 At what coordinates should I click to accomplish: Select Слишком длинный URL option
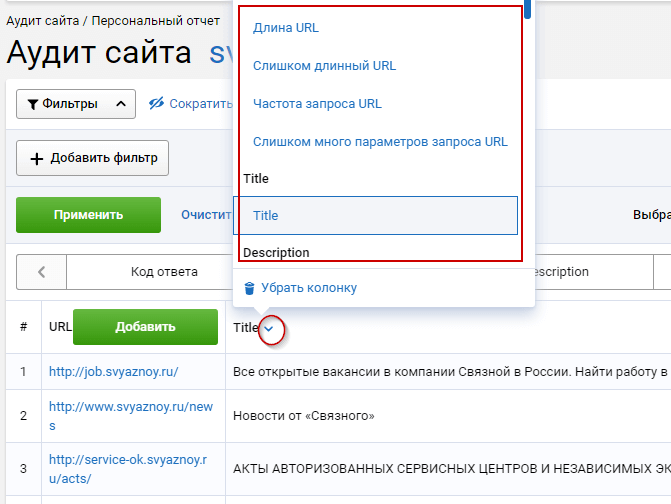pos(324,66)
